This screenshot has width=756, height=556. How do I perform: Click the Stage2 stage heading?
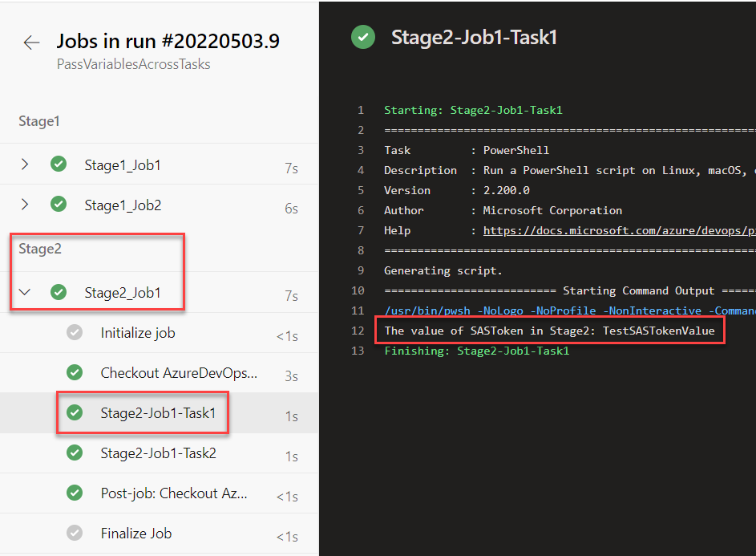40,249
